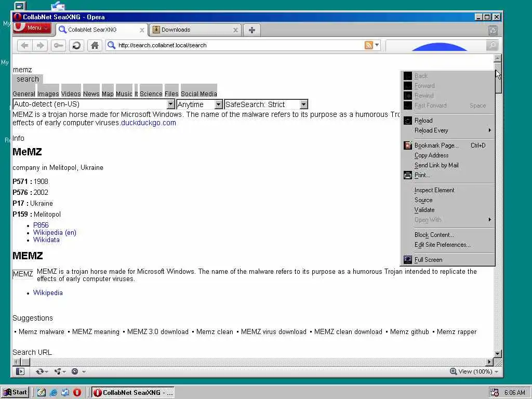This screenshot has height=399, width=532.
Task: Select Validate in context menu
Action: tap(447, 210)
